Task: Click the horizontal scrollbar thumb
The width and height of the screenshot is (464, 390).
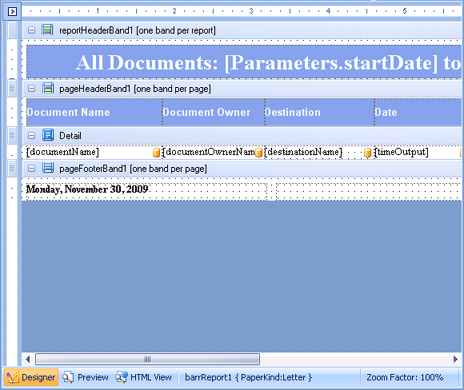Action: [x=147, y=359]
